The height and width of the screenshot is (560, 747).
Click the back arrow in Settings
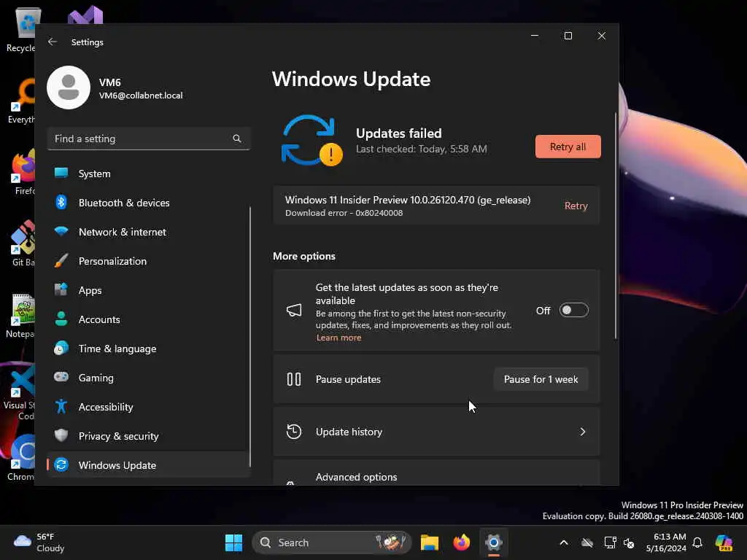click(53, 42)
